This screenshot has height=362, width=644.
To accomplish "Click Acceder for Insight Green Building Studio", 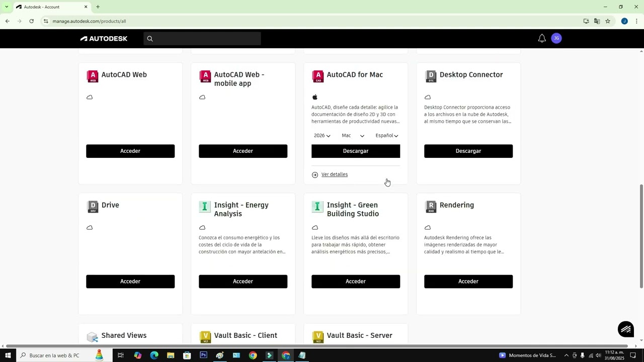I will pyautogui.click(x=356, y=282).
